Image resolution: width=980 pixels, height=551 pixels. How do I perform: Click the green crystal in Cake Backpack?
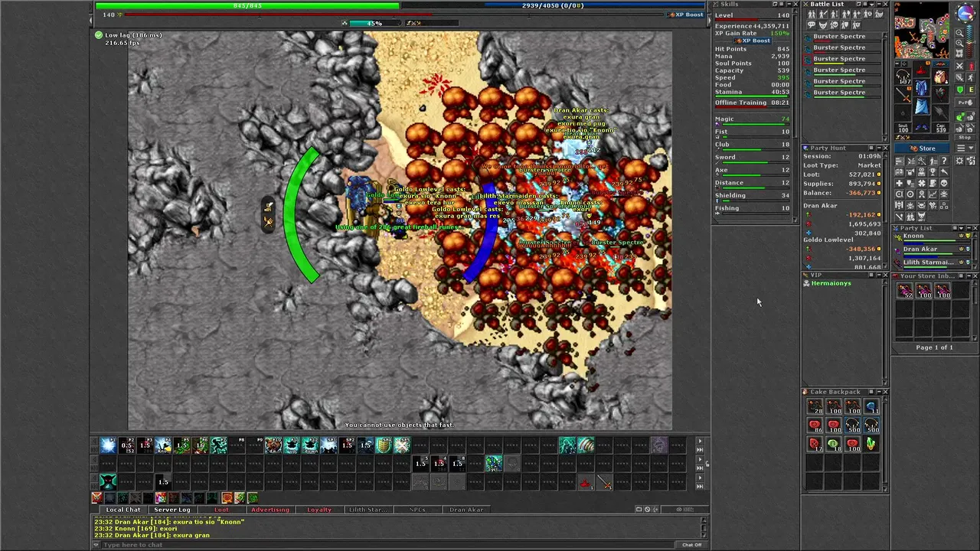coord(871,444)
